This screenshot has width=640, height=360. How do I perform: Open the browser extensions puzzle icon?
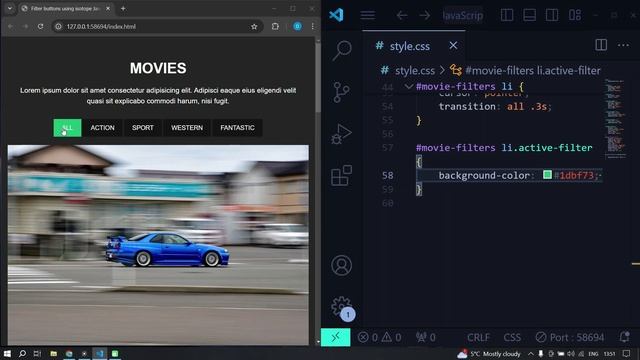[275, 27]
